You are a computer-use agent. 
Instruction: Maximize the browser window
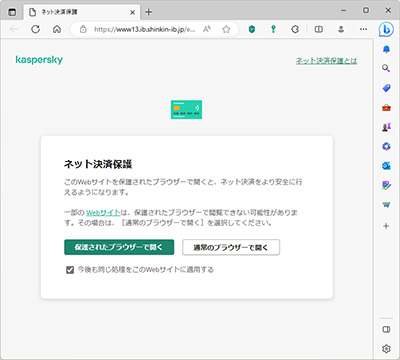pyautogui.click(x=366, y=11)
